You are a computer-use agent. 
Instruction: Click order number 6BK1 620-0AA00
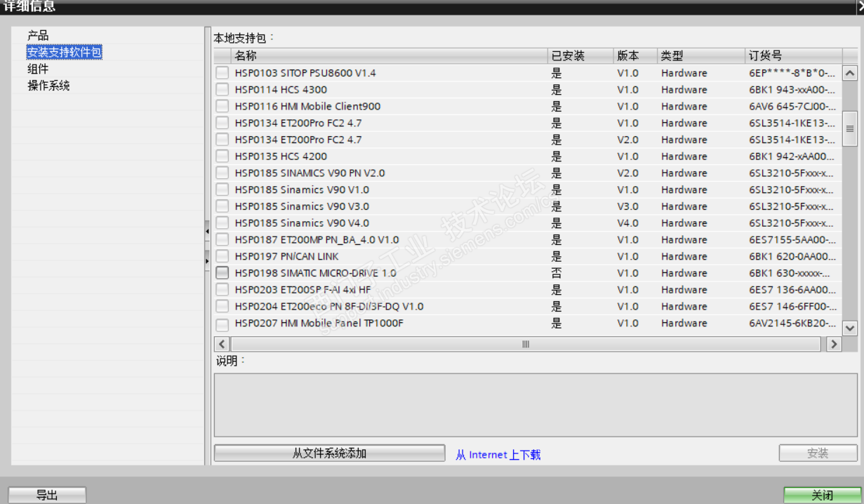(792, 257)
